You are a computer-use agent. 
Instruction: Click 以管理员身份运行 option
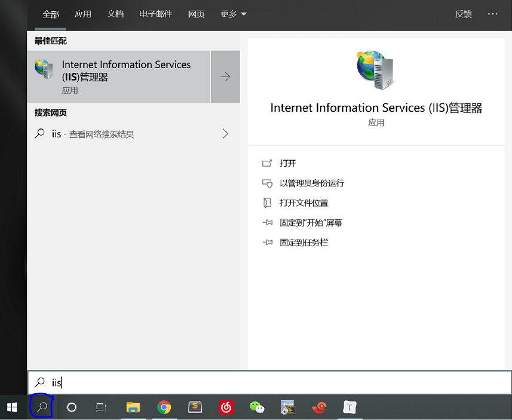[x=311, y=183]
